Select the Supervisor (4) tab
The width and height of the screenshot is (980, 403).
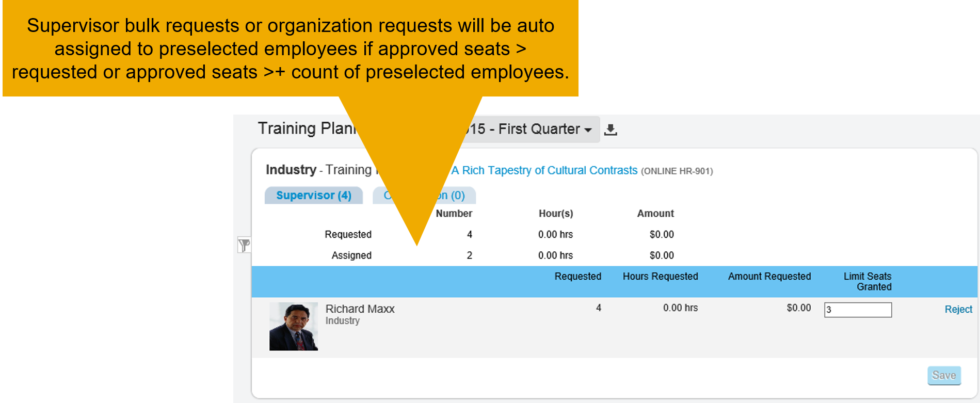(x=314, y=196)
